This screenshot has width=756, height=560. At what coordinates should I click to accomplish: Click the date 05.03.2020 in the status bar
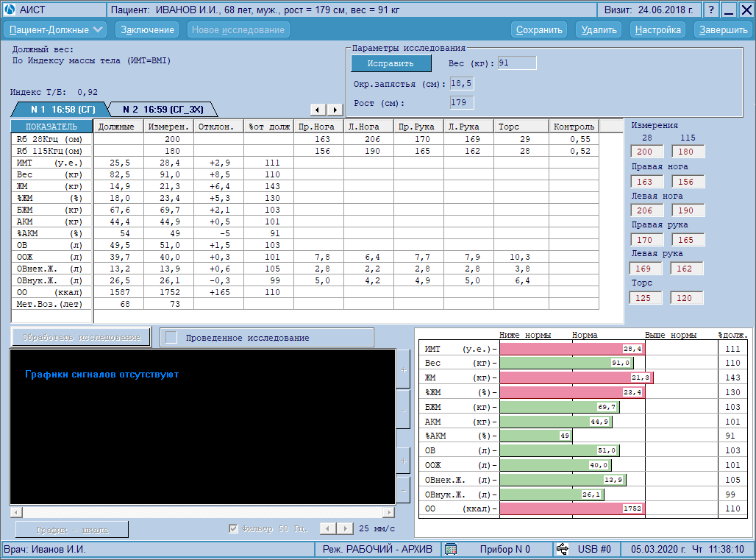tap(658, 550)
